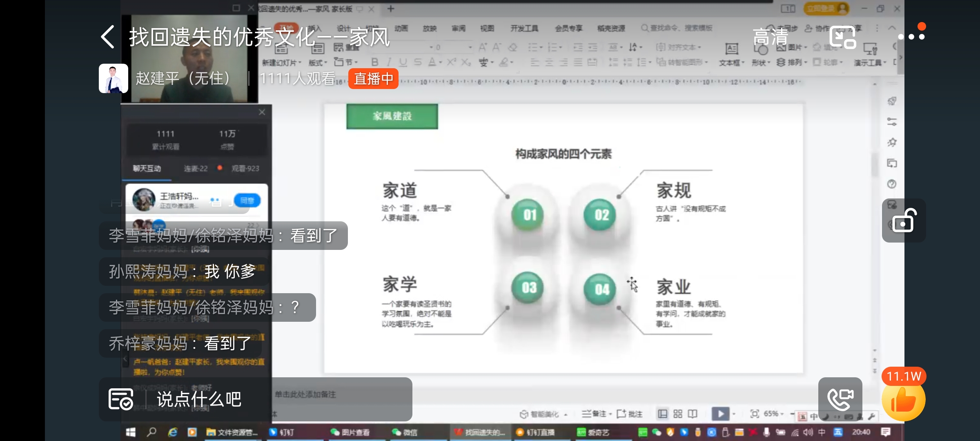Open the 版式 layout dropdown
This screenshot has width=980, height=441.
click(316, 62)
